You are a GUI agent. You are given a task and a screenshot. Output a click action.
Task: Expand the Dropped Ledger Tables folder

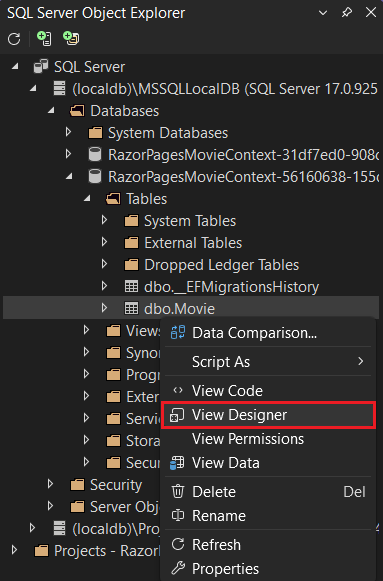pos(104,264)
